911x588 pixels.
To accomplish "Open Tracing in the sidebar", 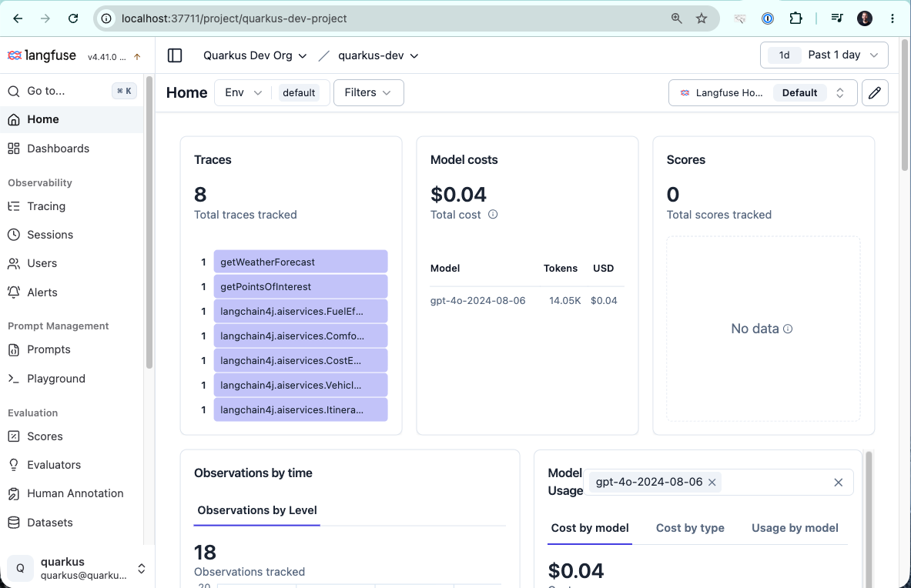I will pos(72,206).
